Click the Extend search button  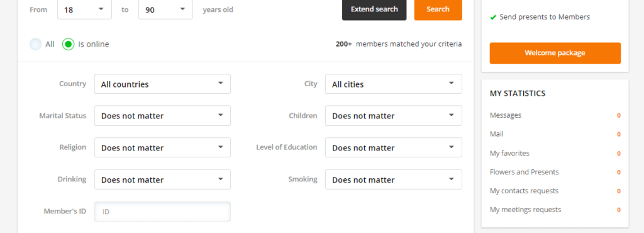click(x=374, y=9)
